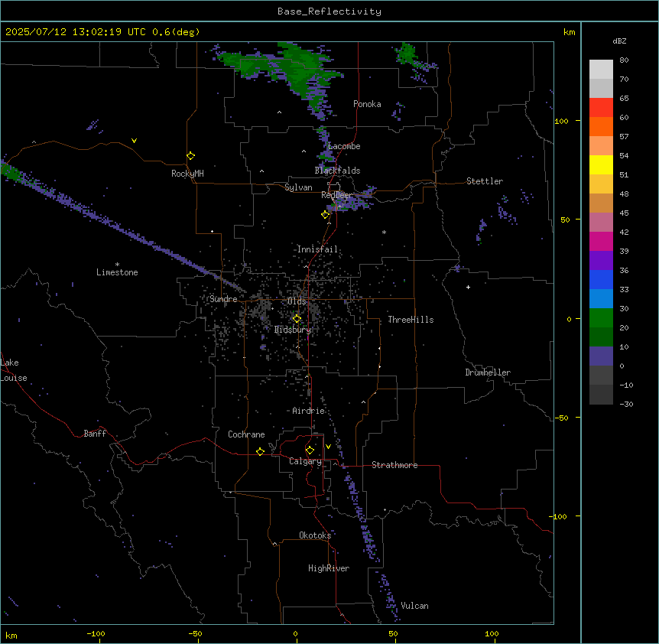Image resolution: width=659 pixels, height=644 pixels.
Task: Pick the blue 33-36 dBZ legend swatch
Action: (601, 279)
